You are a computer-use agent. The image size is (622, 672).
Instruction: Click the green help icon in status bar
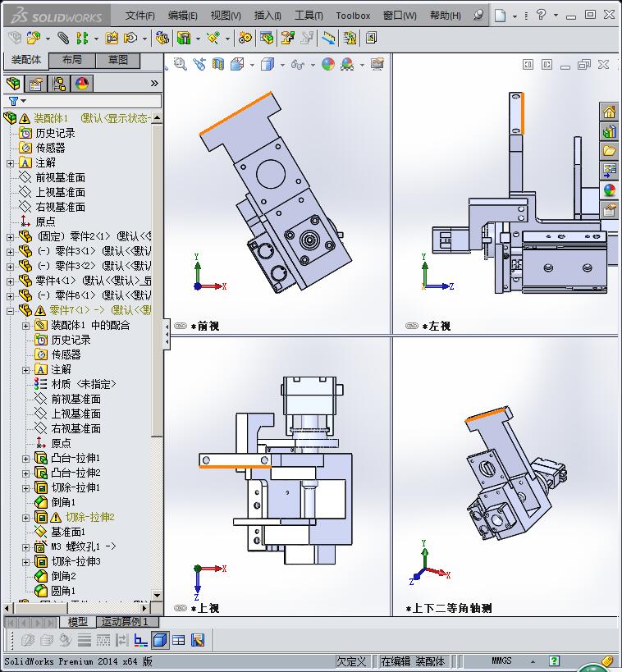pyautogui.click(x=554, y=661)
